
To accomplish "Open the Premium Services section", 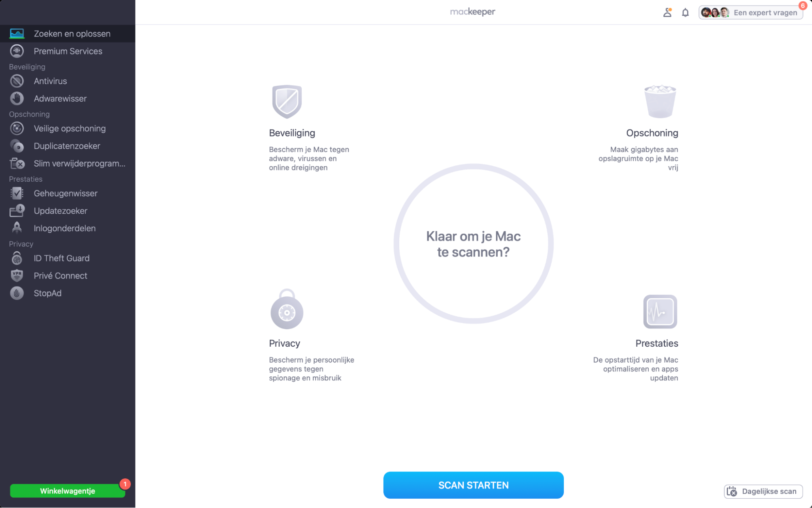I will click(68, 51).
